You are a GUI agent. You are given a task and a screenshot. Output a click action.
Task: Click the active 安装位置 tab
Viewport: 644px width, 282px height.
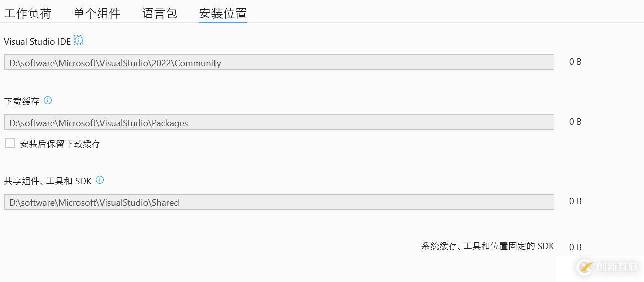tap(223, 13)
